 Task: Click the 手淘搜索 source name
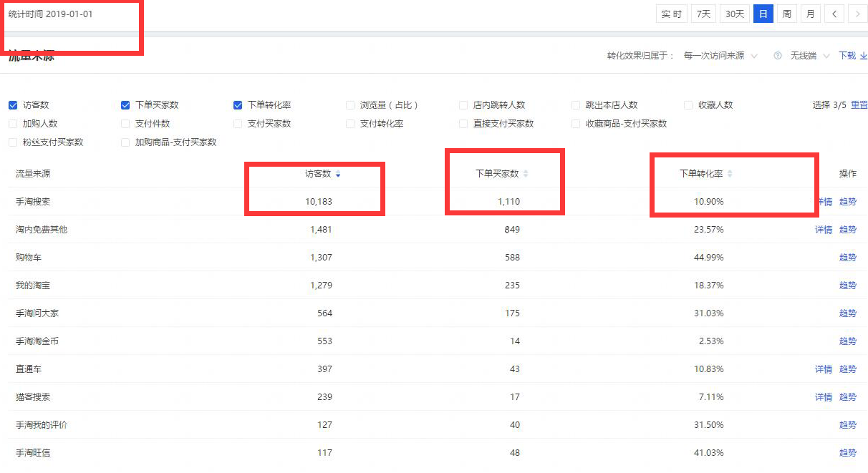pyautogui.click(x=33, y=202)
